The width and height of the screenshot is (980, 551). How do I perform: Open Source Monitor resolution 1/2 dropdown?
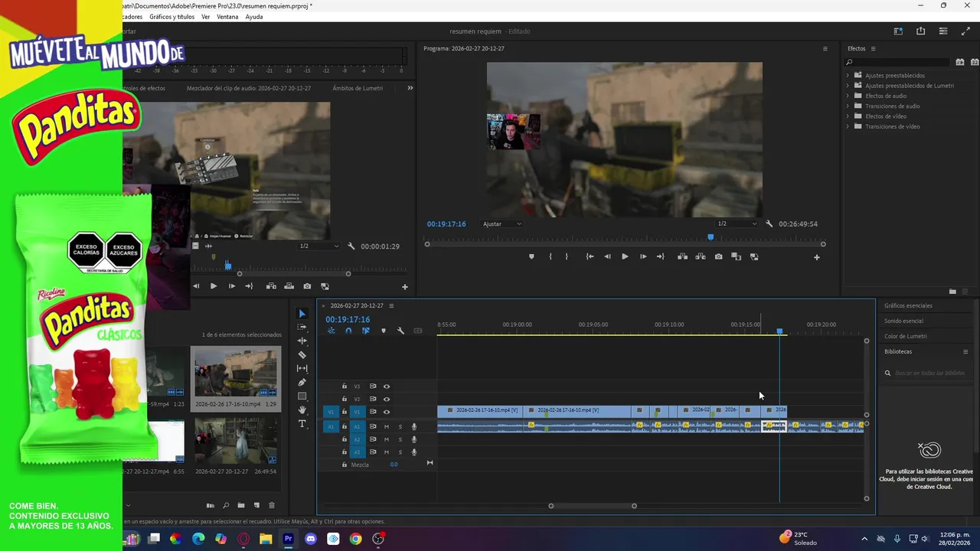(x=319, y=246)
